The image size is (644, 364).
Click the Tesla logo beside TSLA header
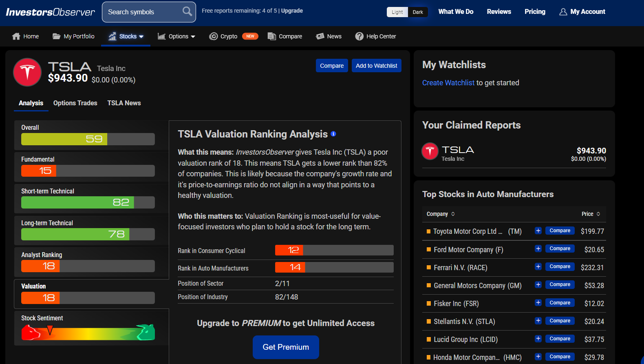pos(27,72)
